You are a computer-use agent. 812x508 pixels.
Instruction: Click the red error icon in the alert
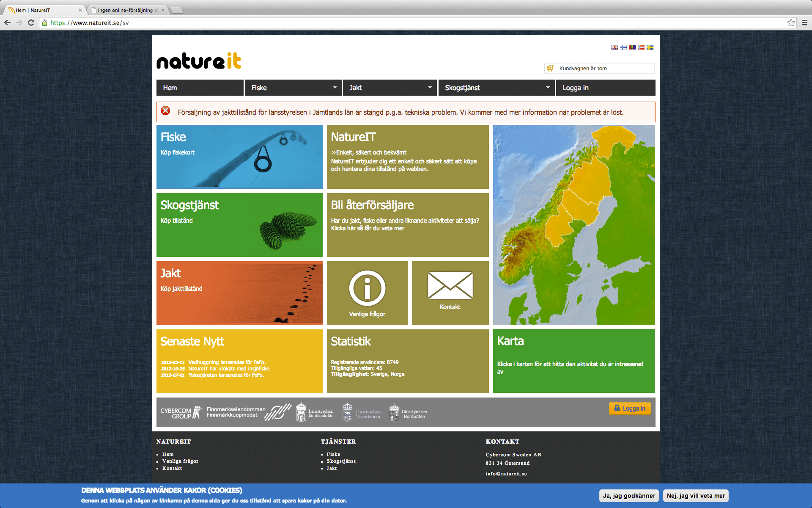click(165, 110)
